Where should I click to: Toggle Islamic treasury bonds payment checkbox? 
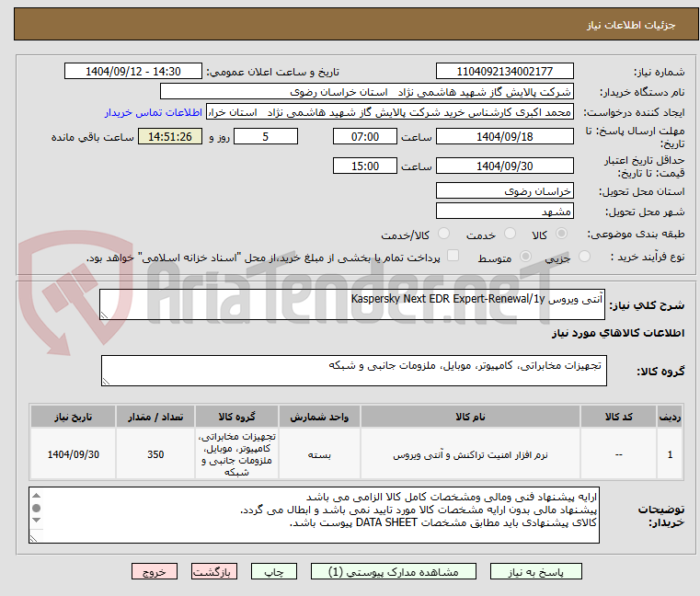[453, 256]
